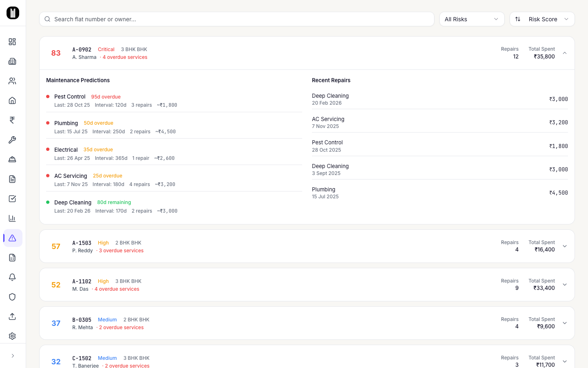588x368 pixels.
Task: Open the document file icon in sidebar
Action: 12,179
